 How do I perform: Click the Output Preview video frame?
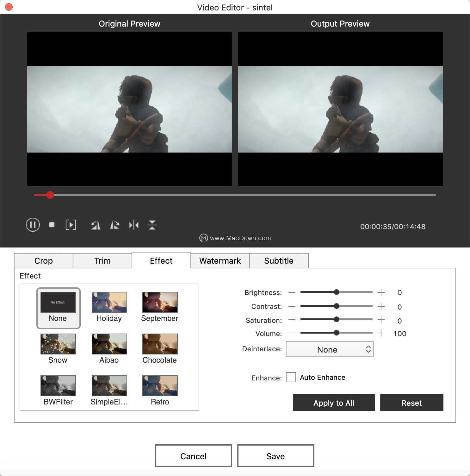[340, 109]
